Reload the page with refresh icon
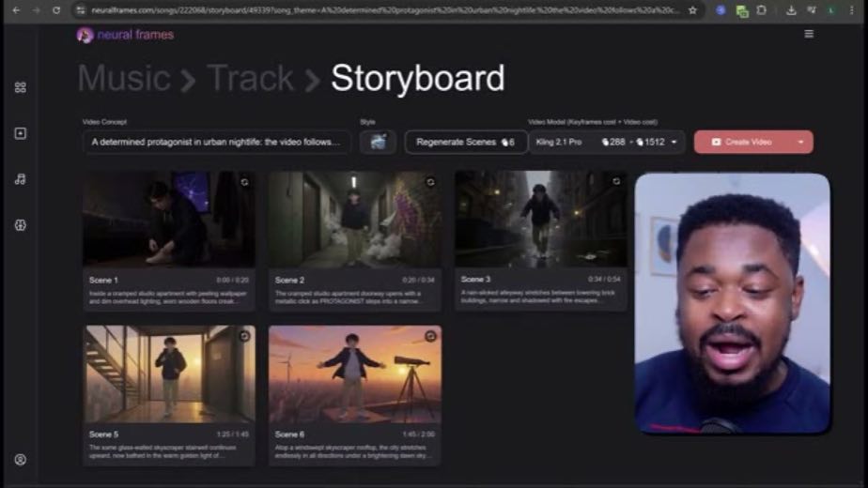The image size is (868, 488). pos(56,10)
